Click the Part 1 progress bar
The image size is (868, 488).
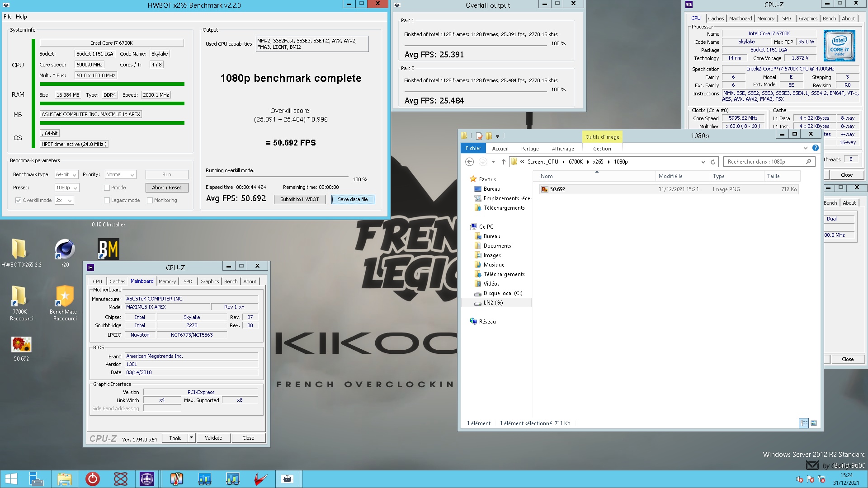476,46
